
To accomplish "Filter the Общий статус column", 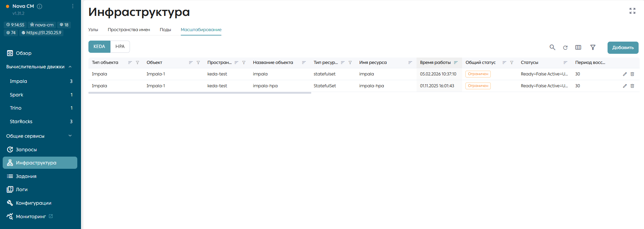I will [x=512, y=63].
